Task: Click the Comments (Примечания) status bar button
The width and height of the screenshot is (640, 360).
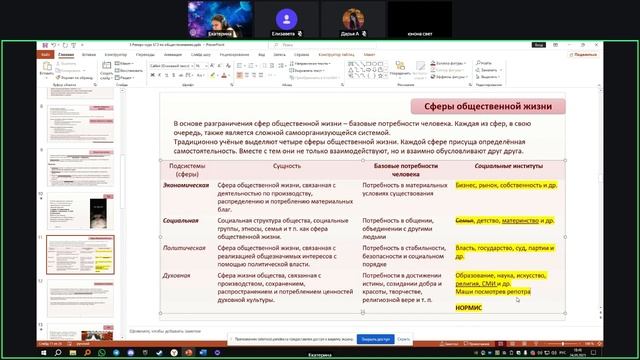Action: (477, 344)
